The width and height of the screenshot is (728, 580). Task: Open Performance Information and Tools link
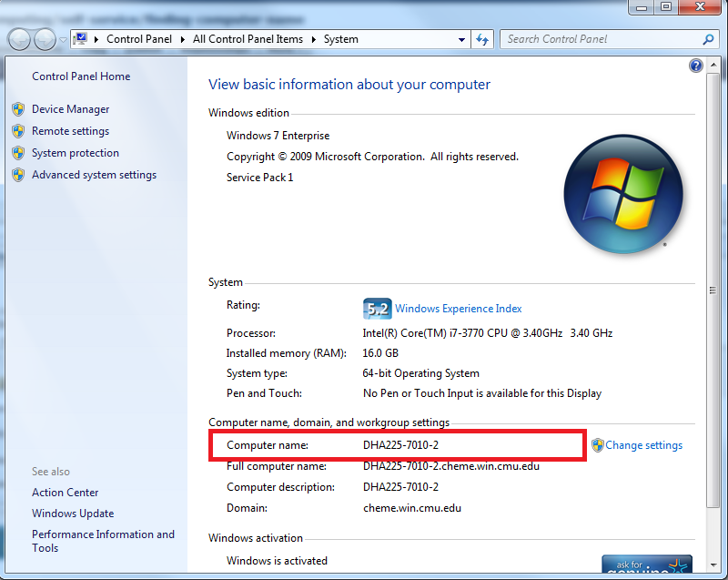point(103,541)
